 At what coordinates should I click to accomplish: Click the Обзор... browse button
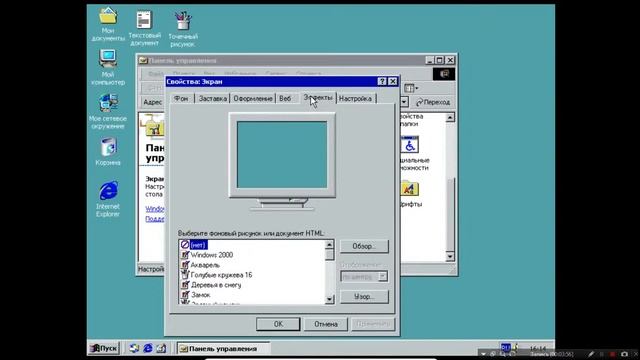point(364,246)
